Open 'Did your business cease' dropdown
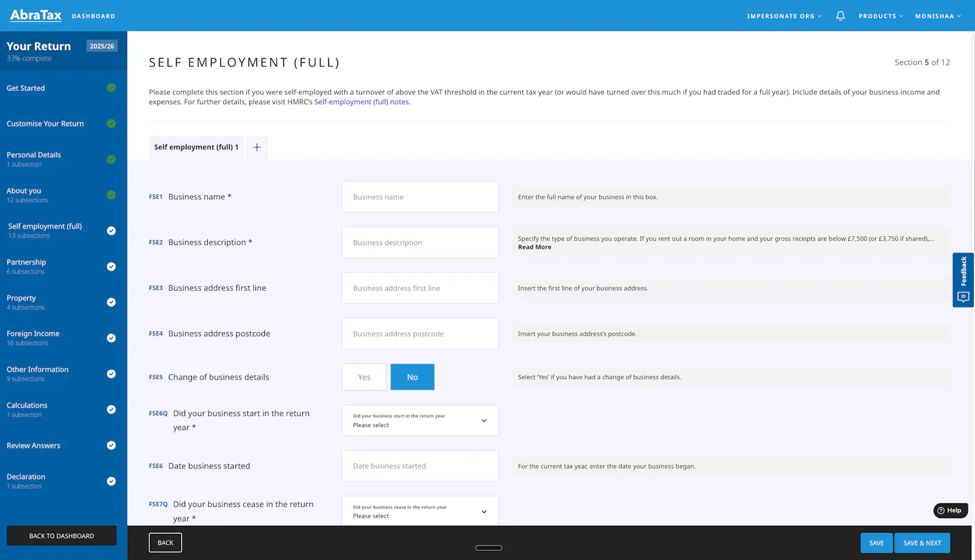 (x=420, y=511)
